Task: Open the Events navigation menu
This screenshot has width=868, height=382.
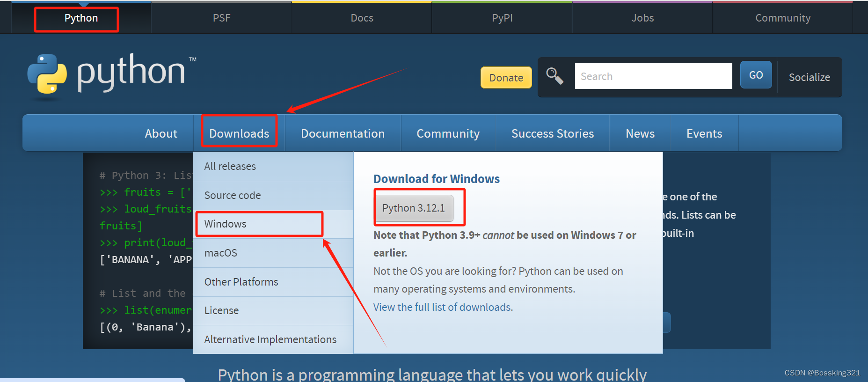Action: pyautogui.click(x=704, y=133)
